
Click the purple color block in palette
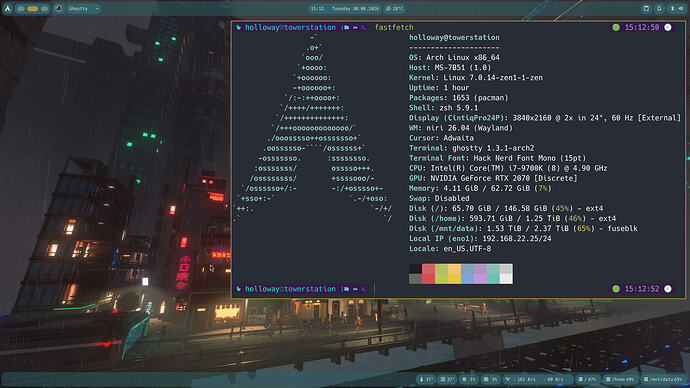tap(480, 274)
